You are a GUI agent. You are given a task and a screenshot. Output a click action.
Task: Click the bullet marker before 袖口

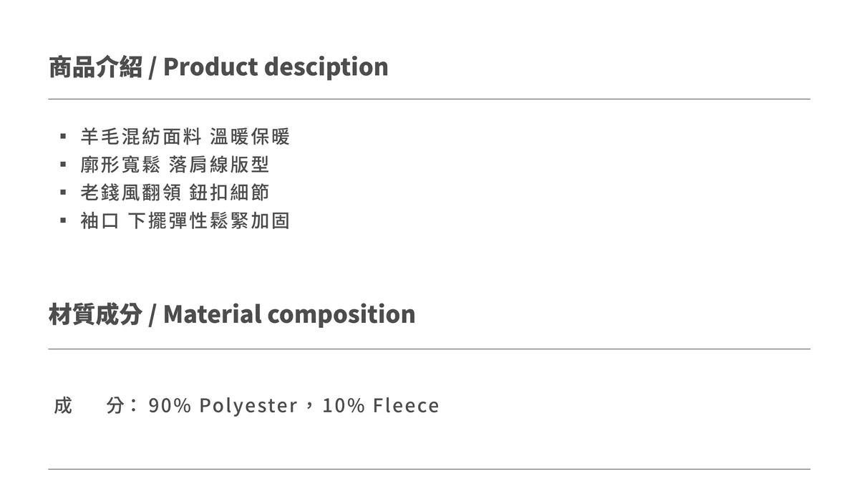pos(64,220)
